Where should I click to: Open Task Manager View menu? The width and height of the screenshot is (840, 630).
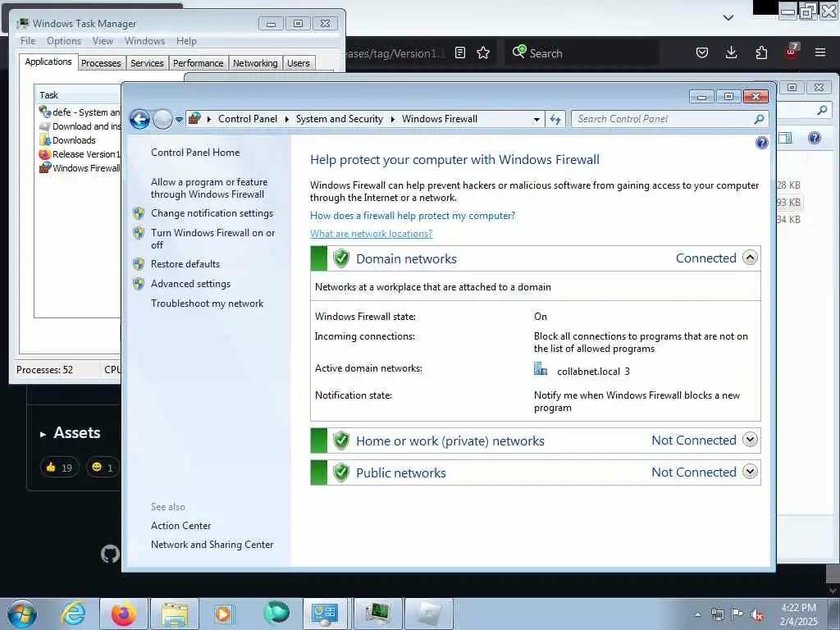coord(103,41)
